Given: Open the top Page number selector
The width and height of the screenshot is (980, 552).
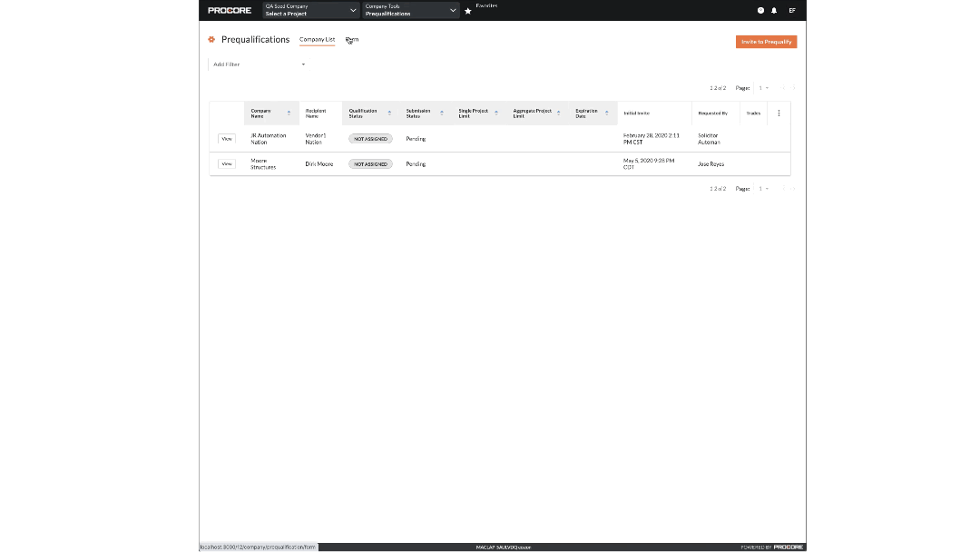Looking at the screenshot, I should click(x=764, y=88).
